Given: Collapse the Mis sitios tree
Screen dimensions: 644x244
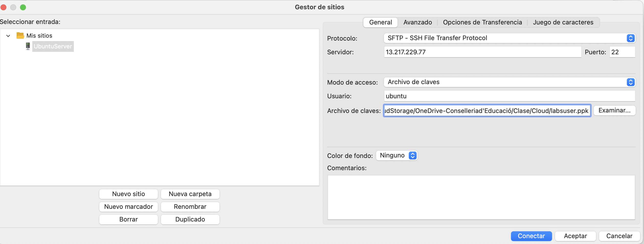Looking at the screenshot, I should tap(8, 36).
